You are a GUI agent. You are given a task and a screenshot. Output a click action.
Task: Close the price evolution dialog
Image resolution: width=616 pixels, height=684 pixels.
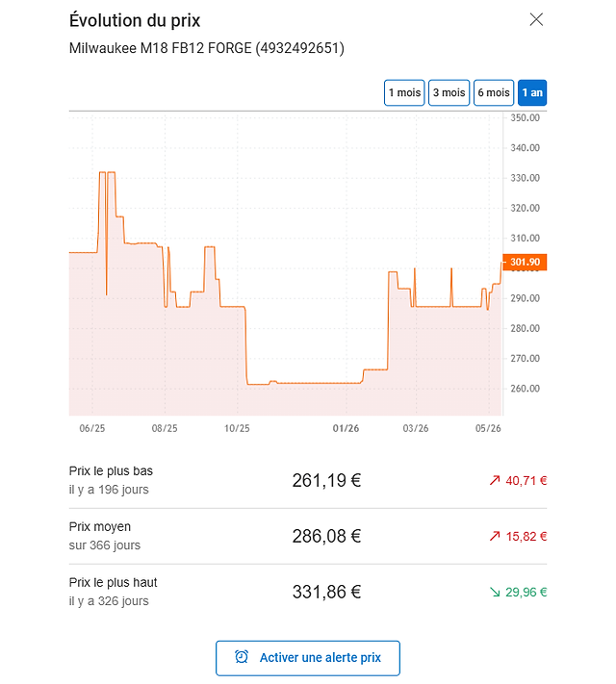tap(536, 19)
